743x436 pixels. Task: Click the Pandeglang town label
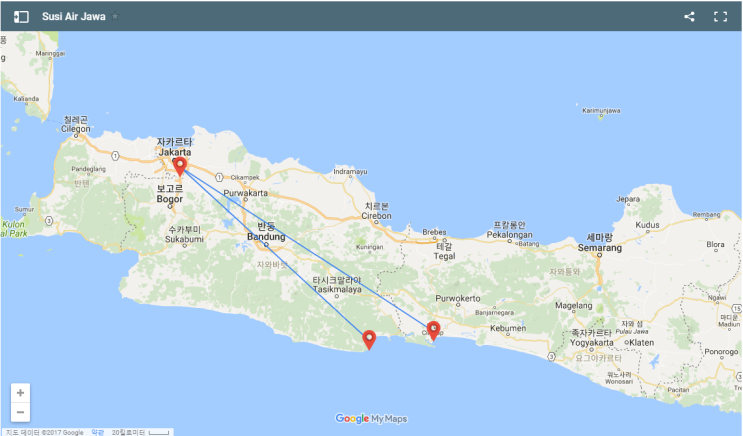(x=89, y=169)
